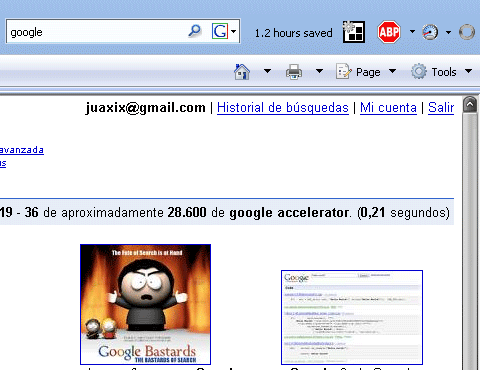The width and height of the screenshot is (480, 370).
Task: Click the vertical scrollbar track
Action: click(x=470, y=241)
